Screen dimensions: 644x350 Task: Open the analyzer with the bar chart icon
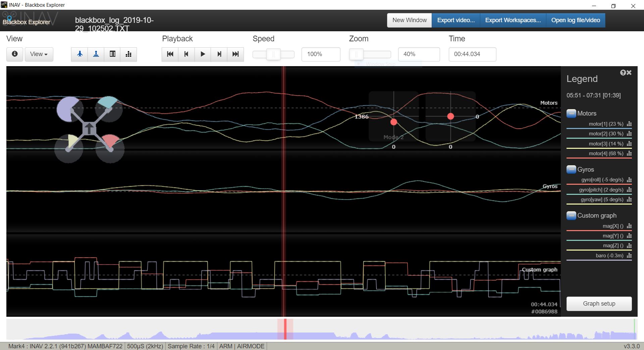coord(129,54)
